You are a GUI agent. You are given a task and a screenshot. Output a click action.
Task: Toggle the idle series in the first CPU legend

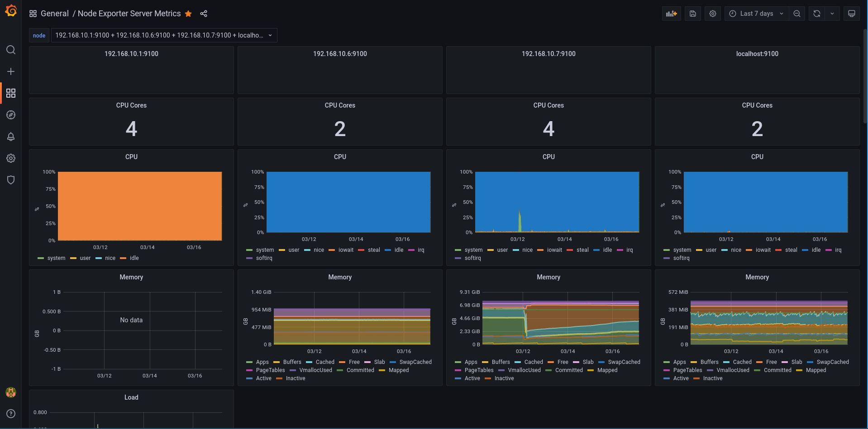[x=134, y=258]
